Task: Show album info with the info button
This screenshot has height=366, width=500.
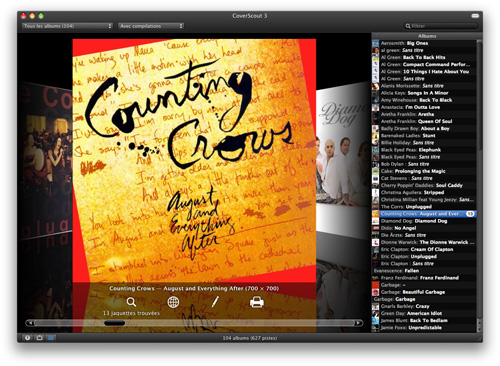Action: pos(27,338)
